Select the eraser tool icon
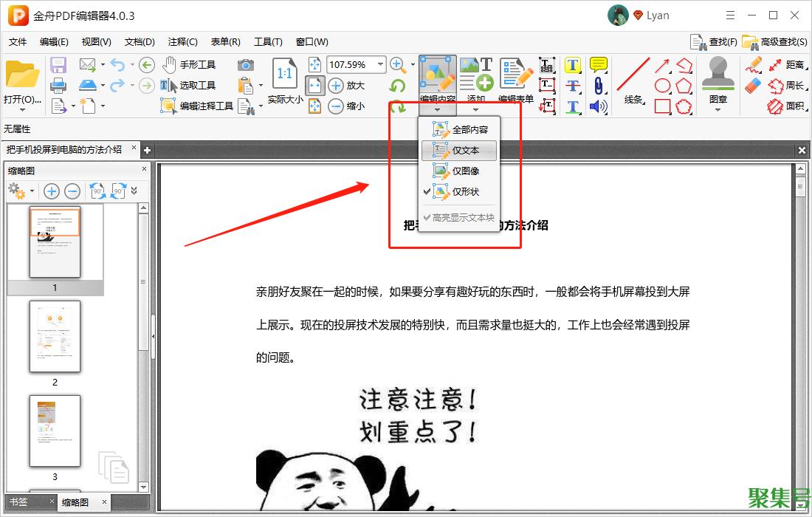 pyautogui.click(x=752, y=86)
